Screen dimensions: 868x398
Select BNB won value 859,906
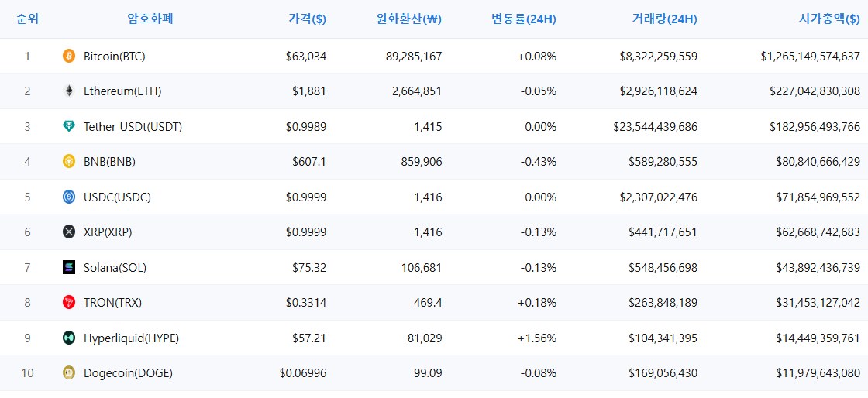click(420, 162)
